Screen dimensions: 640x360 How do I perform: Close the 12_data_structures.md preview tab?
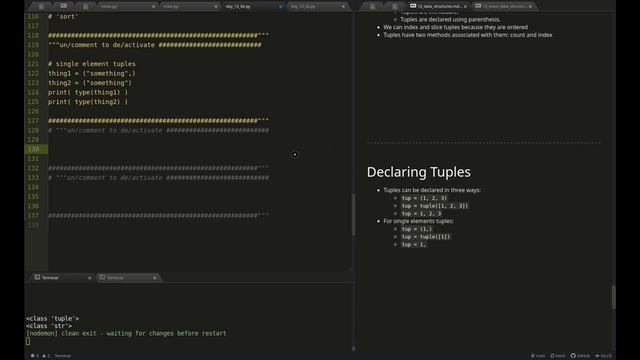click(x=465, y=7)
